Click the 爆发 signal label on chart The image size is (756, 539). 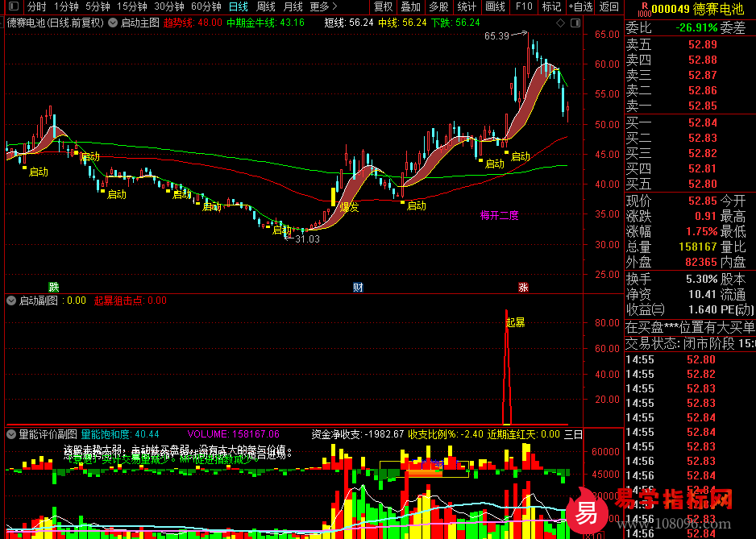click(x=349, y=208)
